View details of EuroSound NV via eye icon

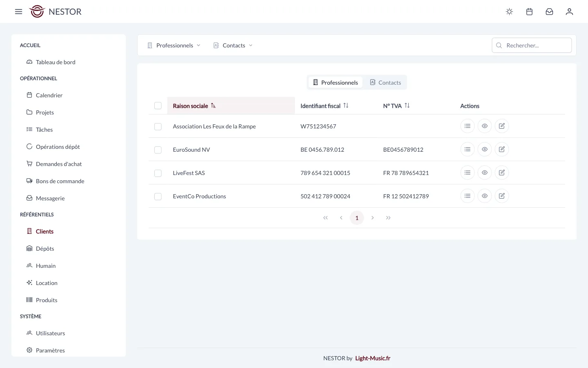click(485, 149)
